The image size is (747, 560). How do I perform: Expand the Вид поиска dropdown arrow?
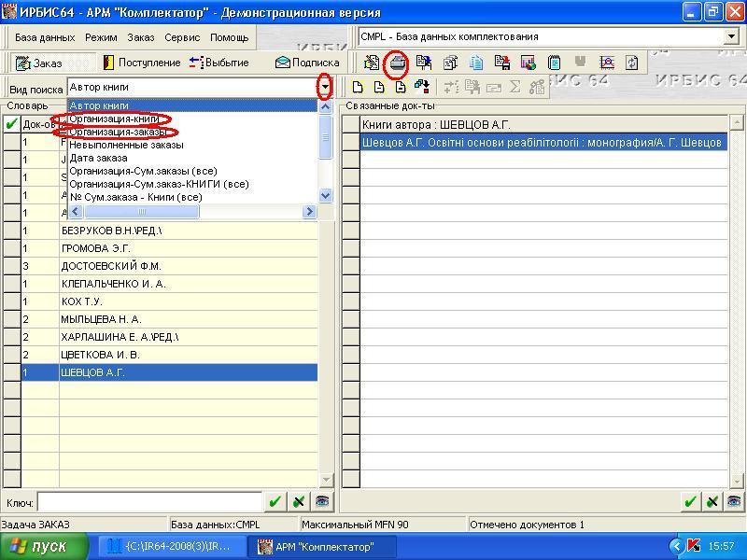click(x=325, y=87)
